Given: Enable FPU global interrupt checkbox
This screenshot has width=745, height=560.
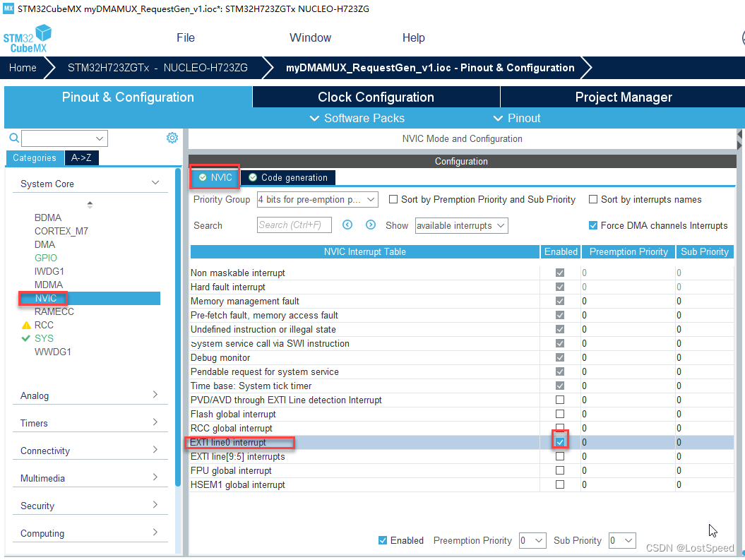Looking at the screenshot, I should coord(560,470).
